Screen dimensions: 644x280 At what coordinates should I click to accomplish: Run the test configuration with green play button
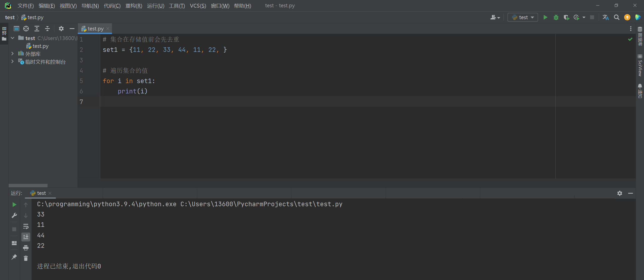click(x=545, y=17)
